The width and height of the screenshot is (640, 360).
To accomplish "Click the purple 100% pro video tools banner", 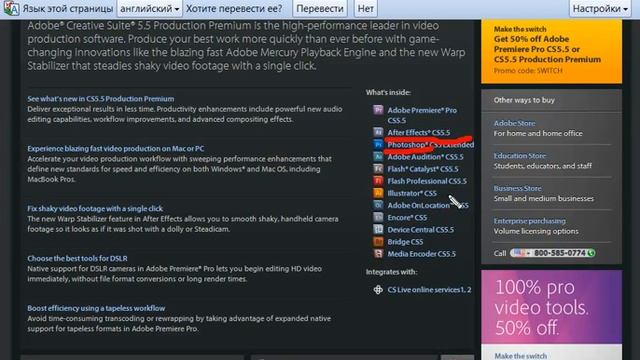I will click(551, 307).
